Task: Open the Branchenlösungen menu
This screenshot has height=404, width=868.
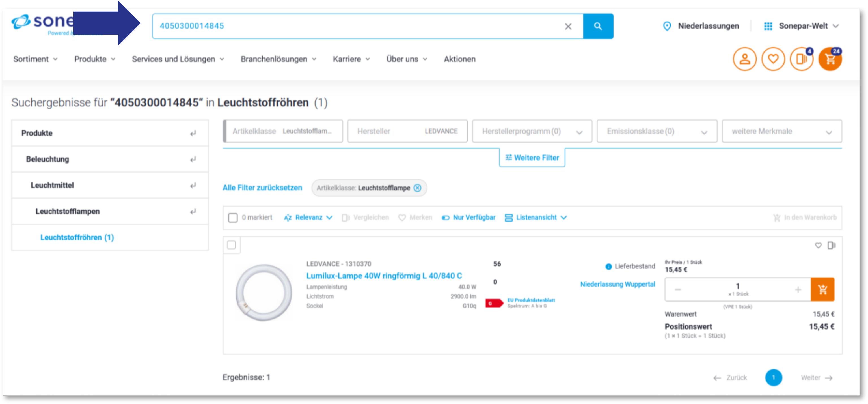Action: pos(278,59)
